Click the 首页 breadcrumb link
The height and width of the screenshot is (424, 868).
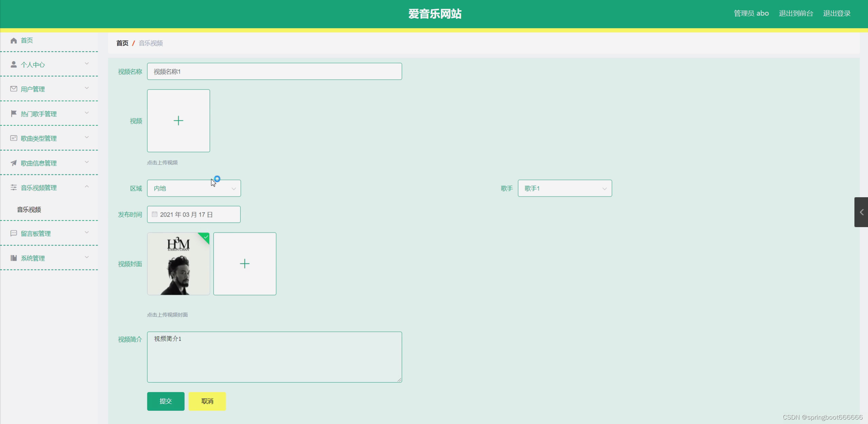click(122, 43)
